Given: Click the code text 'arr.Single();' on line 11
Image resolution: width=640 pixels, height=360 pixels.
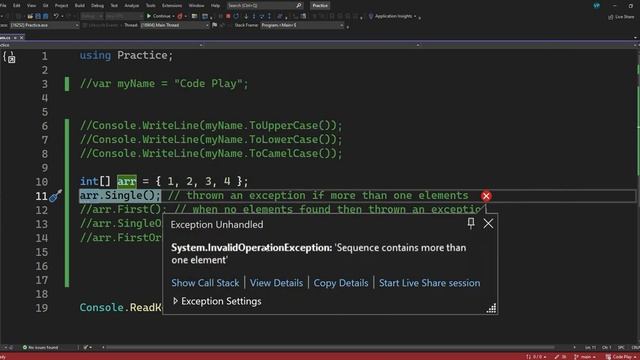Looking at the screenshot, I should [120, 196].
